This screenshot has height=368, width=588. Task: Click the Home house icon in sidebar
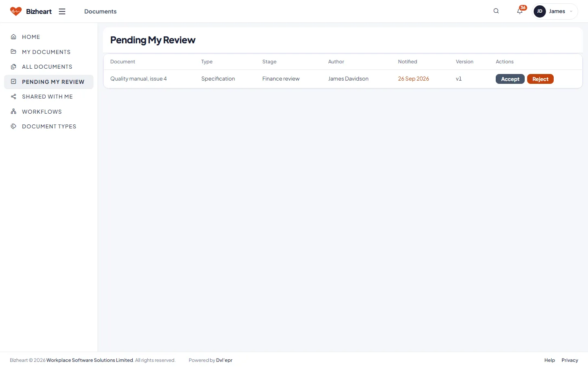click(x=13, y=37)
